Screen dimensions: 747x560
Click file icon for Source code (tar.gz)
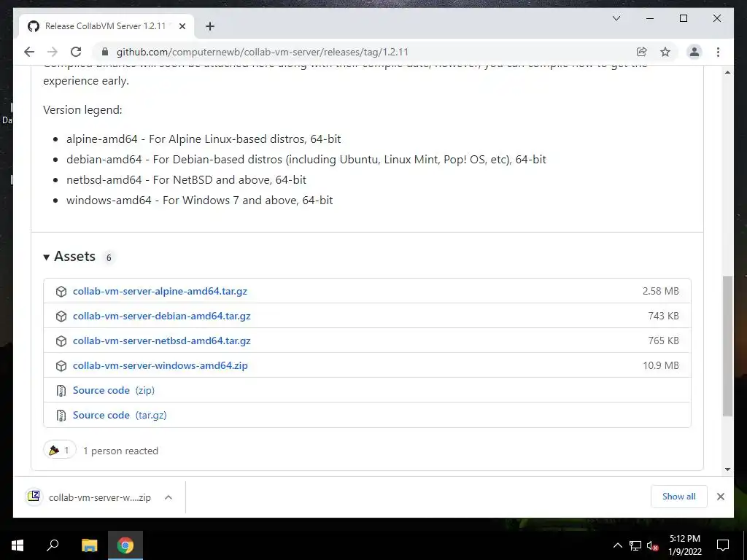[61, 415]
